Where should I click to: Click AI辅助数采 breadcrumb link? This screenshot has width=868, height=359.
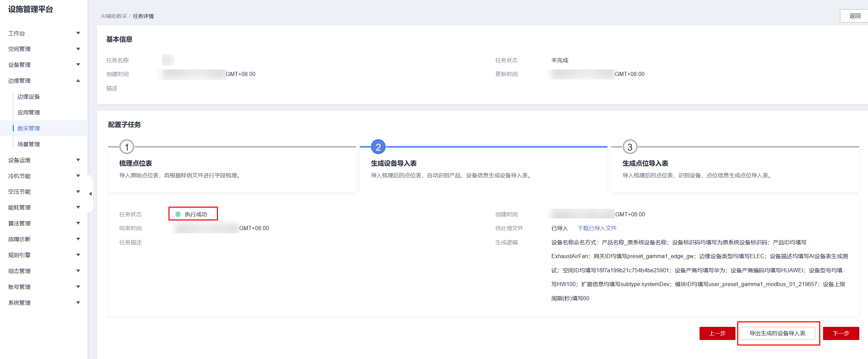114,16
